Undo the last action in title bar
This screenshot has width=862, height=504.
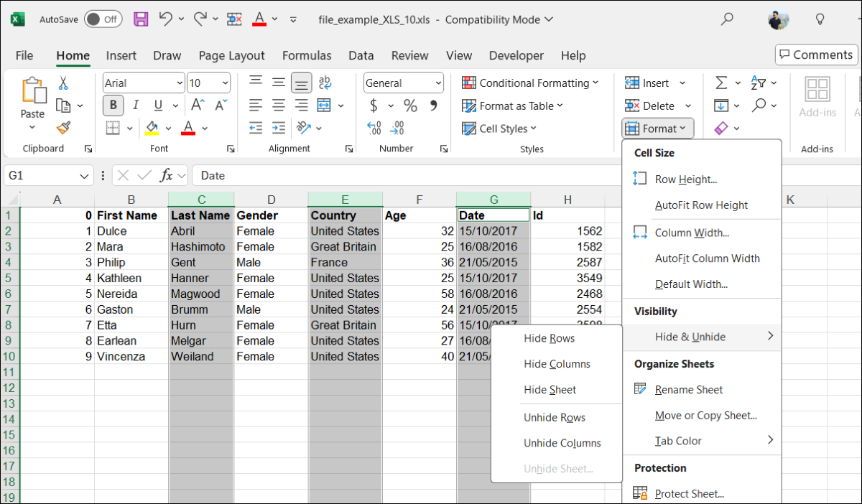[x=165, y=19]
